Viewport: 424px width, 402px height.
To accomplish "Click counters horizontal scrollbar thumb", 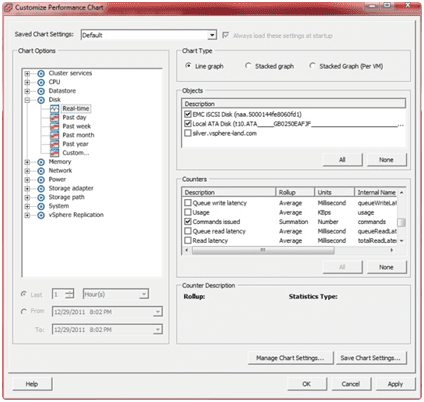I will [263, 250].
